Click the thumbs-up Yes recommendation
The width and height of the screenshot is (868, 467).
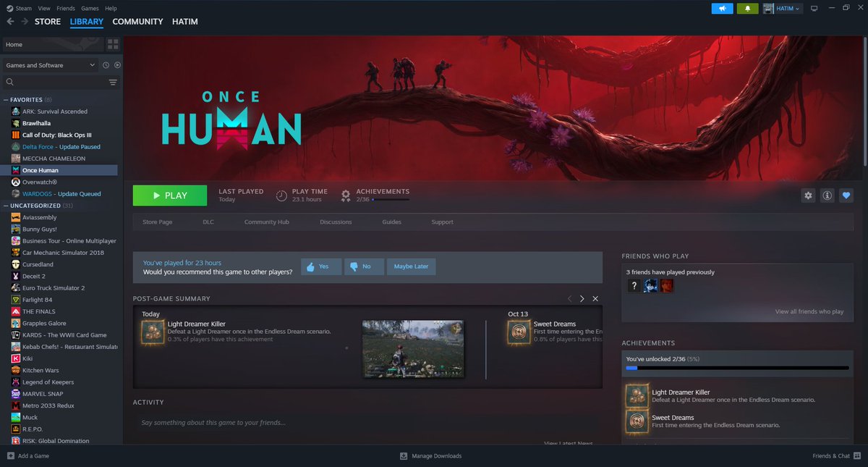click(x=321, y=266)
